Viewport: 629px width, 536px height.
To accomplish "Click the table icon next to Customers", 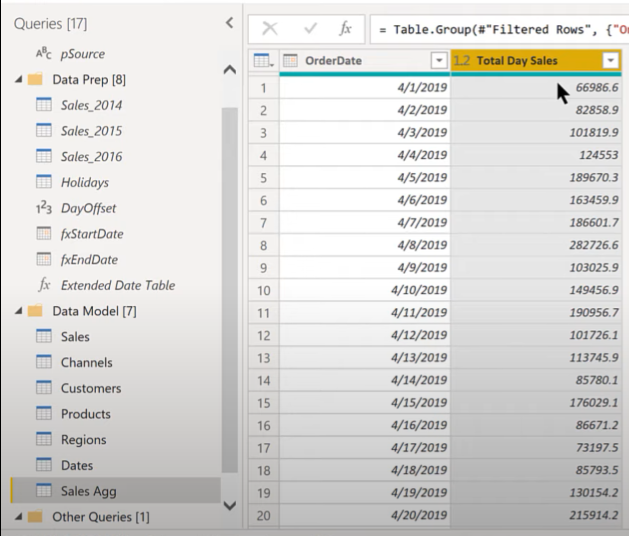I will click(x=44, y=387).
